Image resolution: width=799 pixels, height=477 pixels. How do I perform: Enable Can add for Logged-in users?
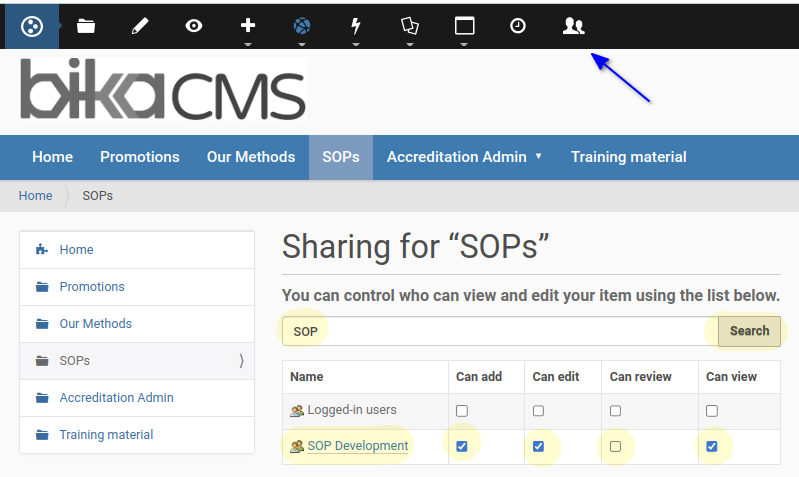pyautogui.click(x=462, y=410)
